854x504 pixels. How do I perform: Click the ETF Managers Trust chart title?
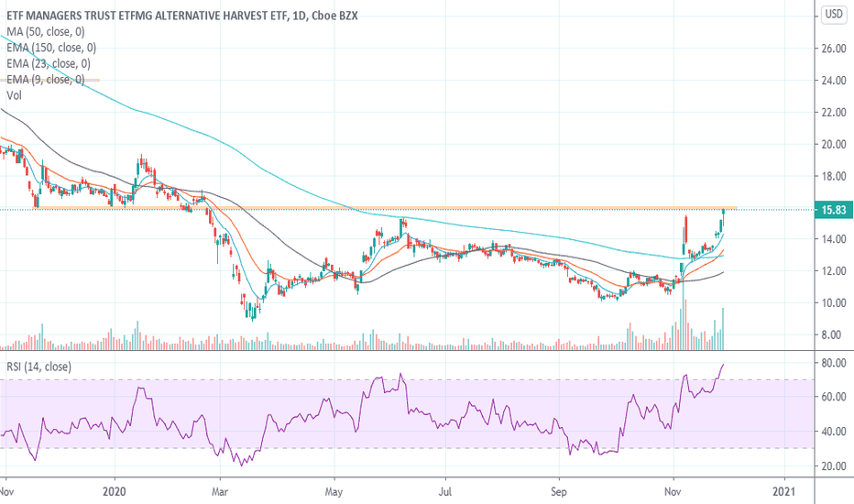tap(182, 16)
